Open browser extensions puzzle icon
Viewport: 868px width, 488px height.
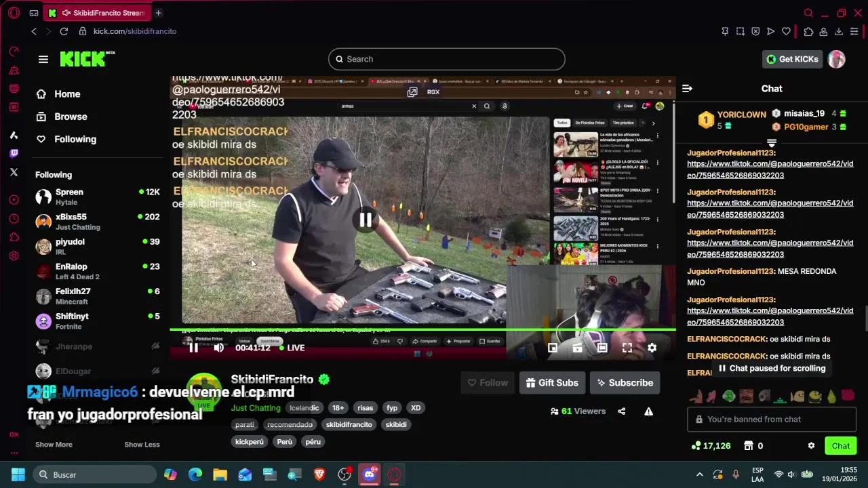[x=808, y=31]
